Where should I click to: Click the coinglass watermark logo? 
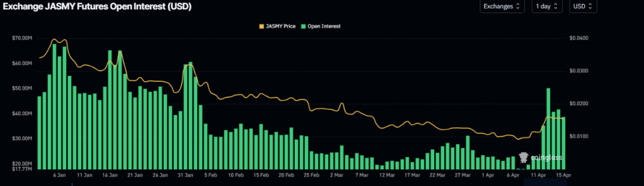click(x=540, y=158)
